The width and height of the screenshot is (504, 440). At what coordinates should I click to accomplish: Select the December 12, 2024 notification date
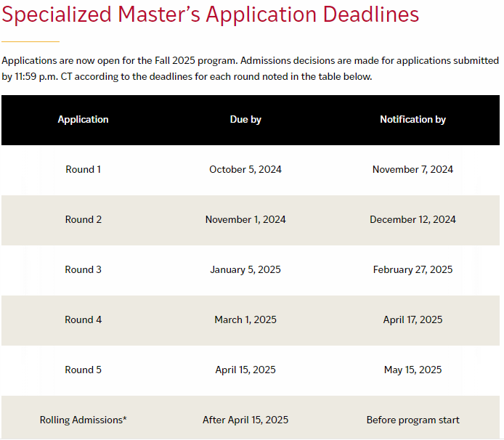(x=412, y=219)
